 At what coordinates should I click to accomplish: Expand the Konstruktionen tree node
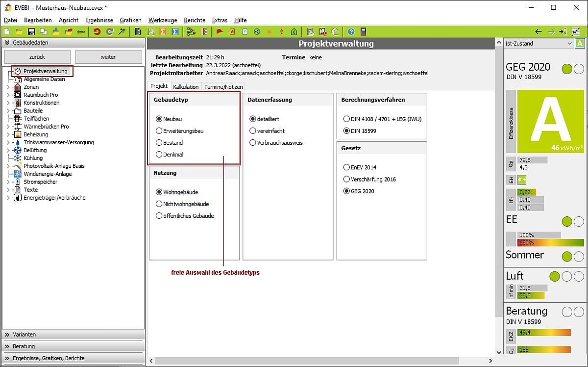(x=8, y=103)
